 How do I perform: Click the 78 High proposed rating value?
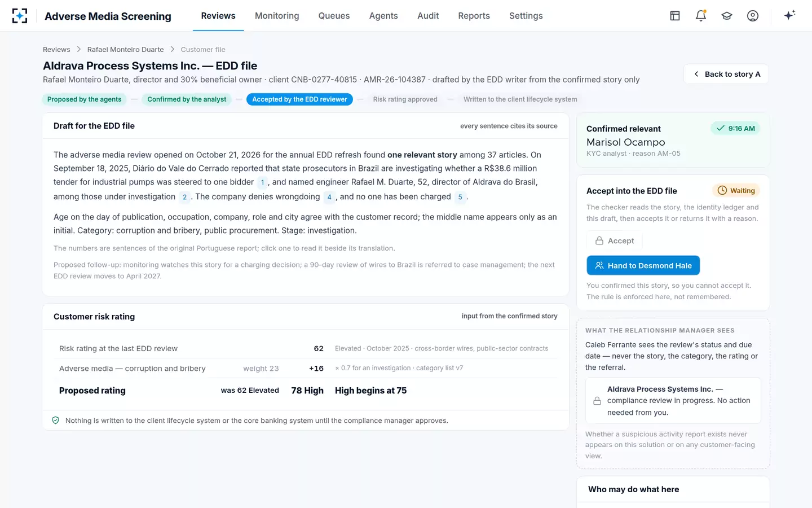click(307, 391)
